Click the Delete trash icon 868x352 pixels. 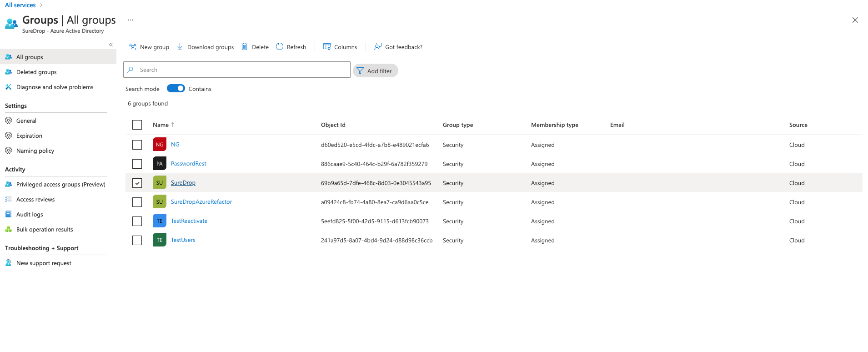coord(244,47)
